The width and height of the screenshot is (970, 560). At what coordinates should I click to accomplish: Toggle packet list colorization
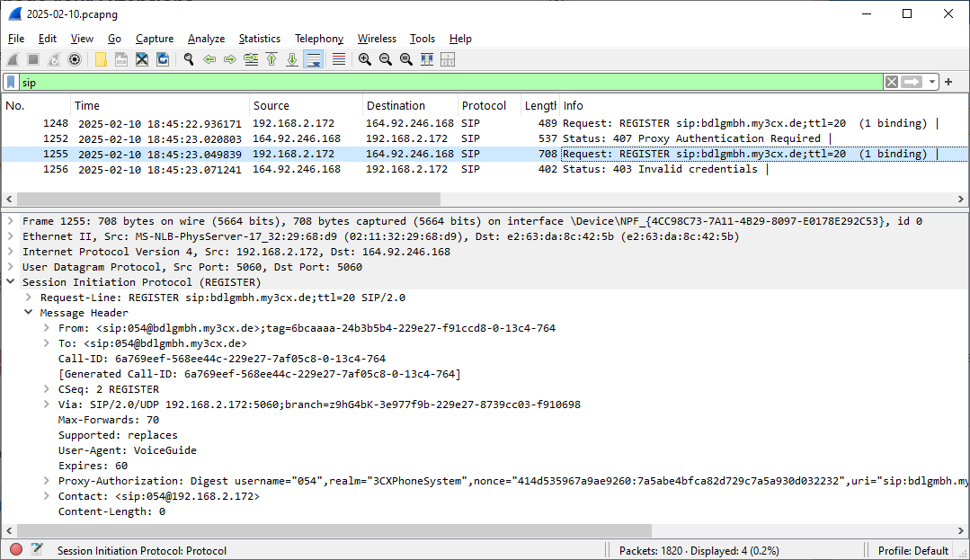pos(338,59)
